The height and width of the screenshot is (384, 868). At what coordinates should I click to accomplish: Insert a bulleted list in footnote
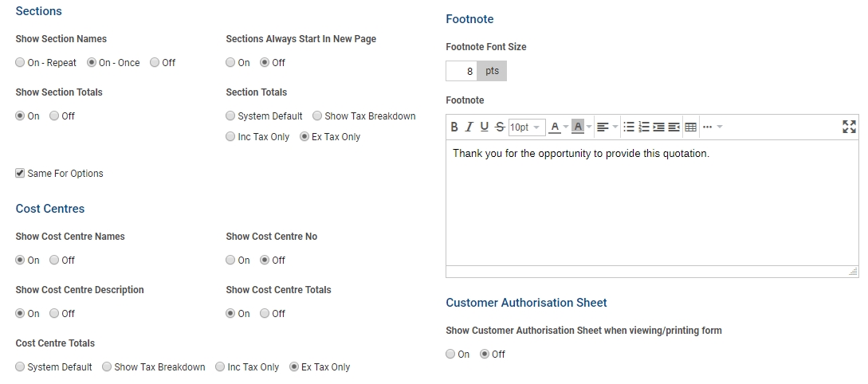coord(629,127)
